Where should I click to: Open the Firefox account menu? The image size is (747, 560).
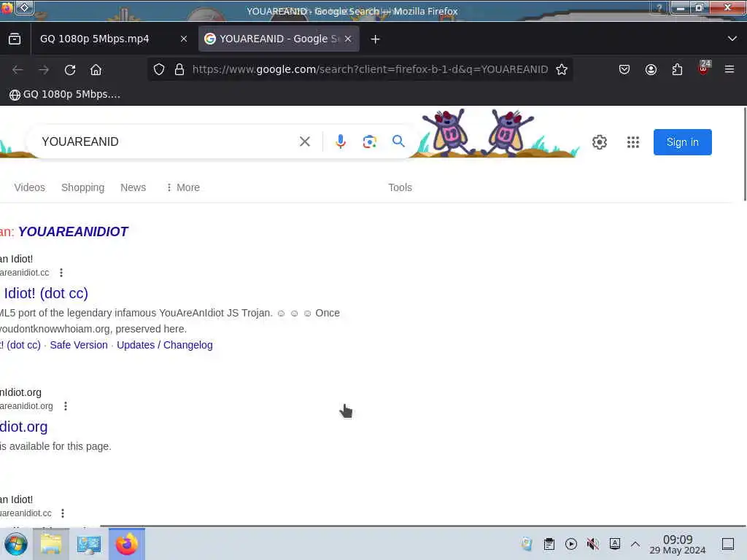coord(651,69)
